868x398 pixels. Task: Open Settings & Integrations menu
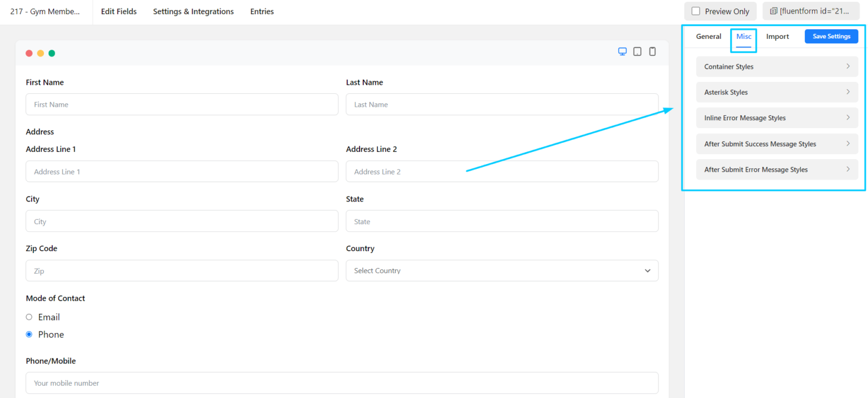tap(193, 12)
